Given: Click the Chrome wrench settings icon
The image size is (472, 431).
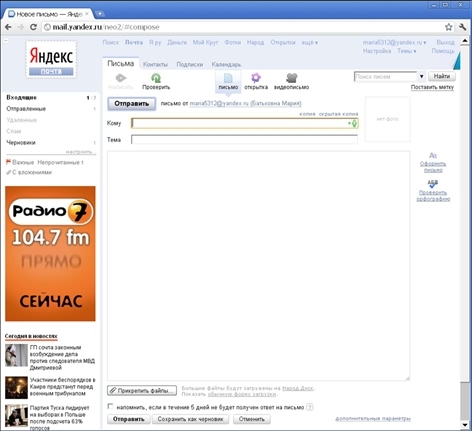Looking at the screenshot, I should 462,27.
